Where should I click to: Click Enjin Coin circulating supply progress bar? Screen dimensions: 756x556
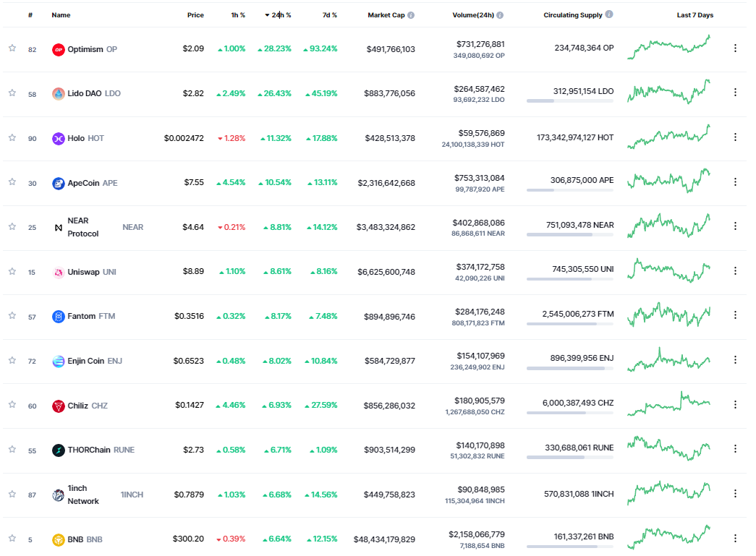point(570,369)
